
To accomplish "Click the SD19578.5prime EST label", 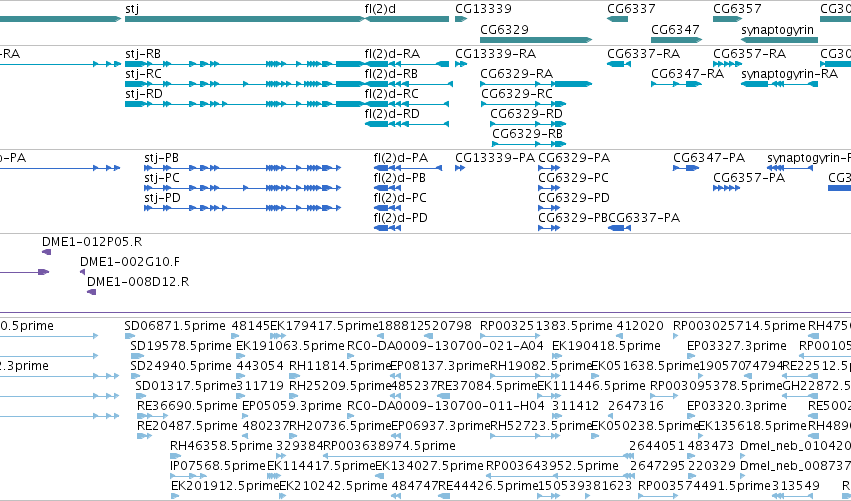I will 181,346.
